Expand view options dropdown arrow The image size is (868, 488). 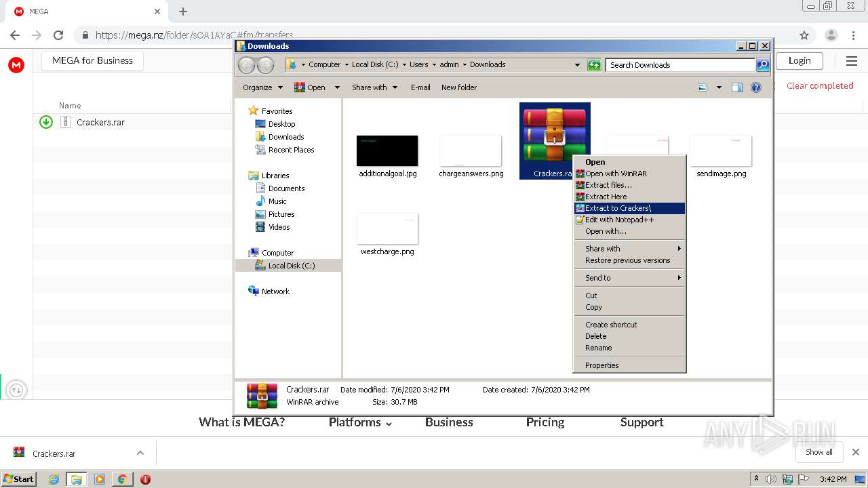pos(719,87)
